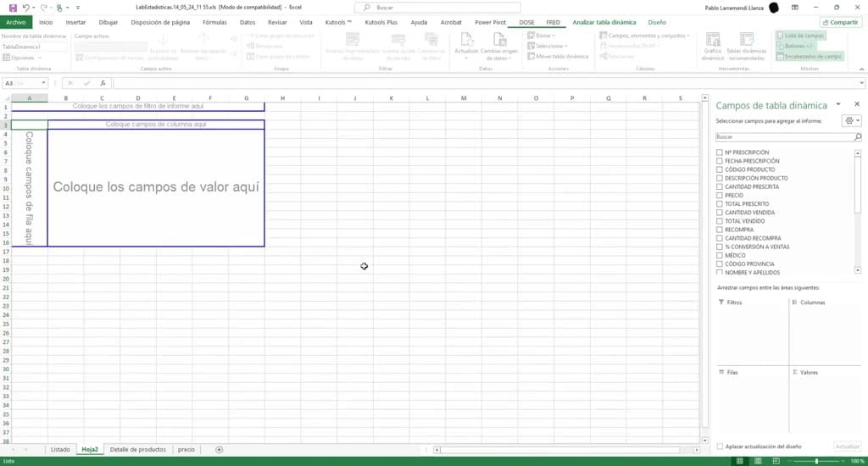Open Cambiar origen de datos icon
Screen dimensions: 868x466
pos(498,41)
